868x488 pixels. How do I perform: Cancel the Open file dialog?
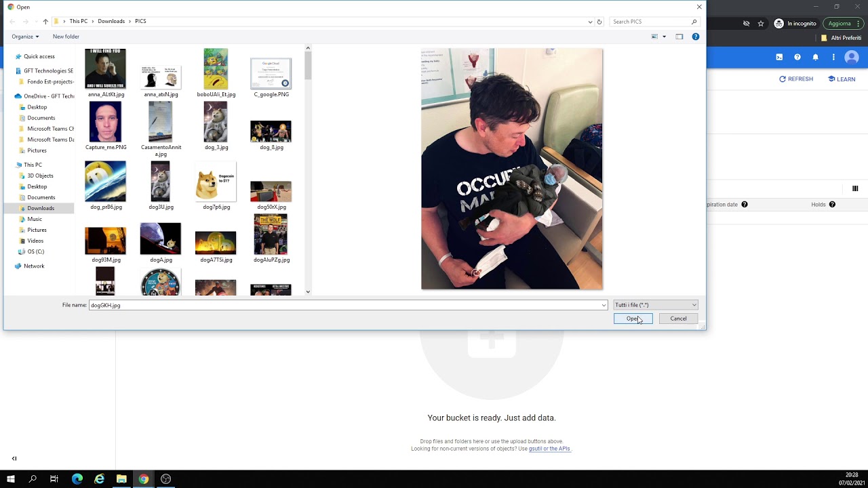[678, 319]
